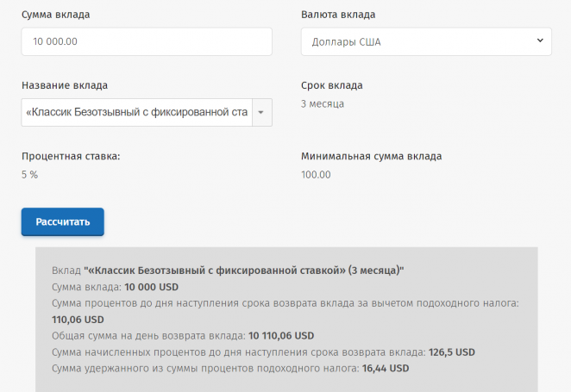Click the "10 000 USD" deposit amount result
This screenshot has width=571, height=392.
(x=151, y=286)
